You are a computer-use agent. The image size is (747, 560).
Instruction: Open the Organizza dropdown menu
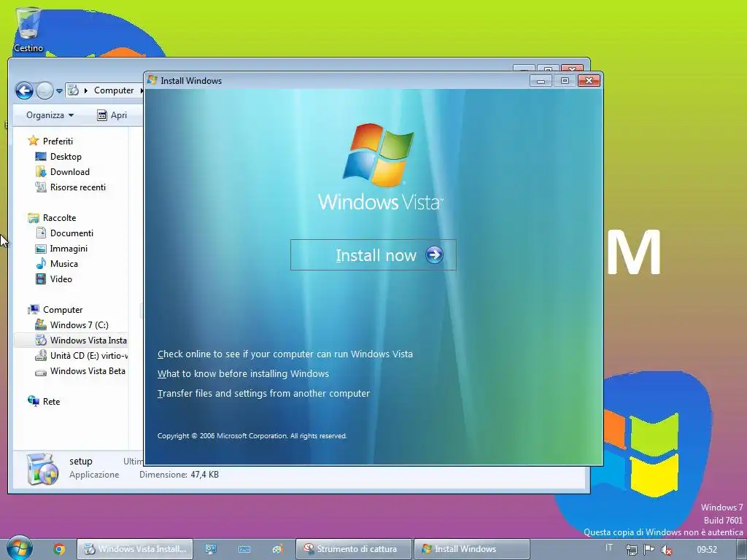(50, 115)
